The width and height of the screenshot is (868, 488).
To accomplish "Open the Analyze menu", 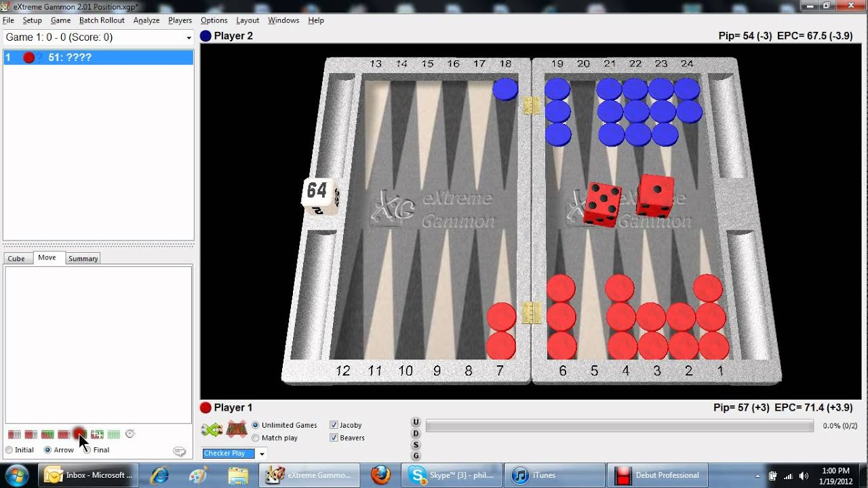I will (x=146, y=20).
